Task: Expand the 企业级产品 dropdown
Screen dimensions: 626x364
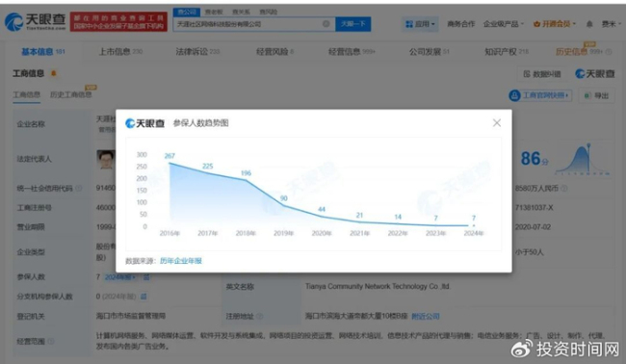Action: tap(503, 24)
